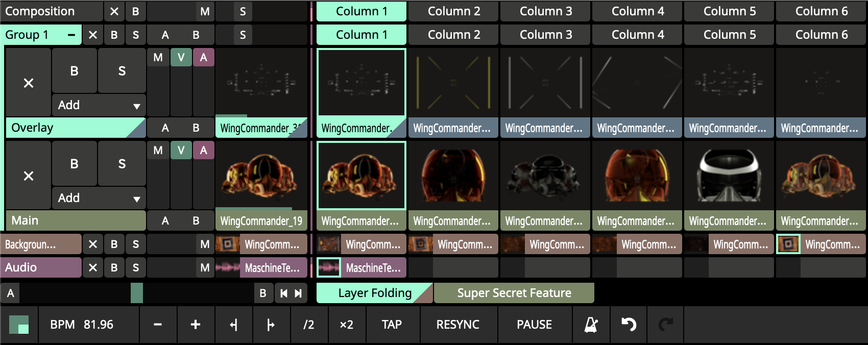Tap tempo using TAP
The height and width of the screenshot is (345, 868).
click(392, 325)
